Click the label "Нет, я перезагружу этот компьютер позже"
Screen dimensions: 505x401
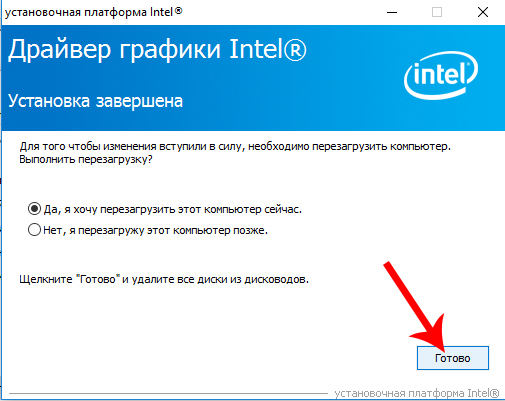click(156, 230)
